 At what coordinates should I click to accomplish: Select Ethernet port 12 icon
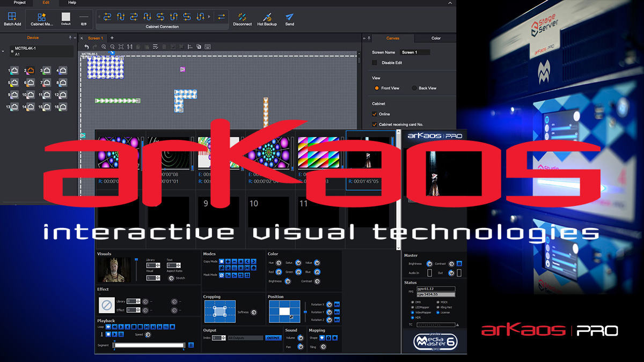[x=63, y=95]
